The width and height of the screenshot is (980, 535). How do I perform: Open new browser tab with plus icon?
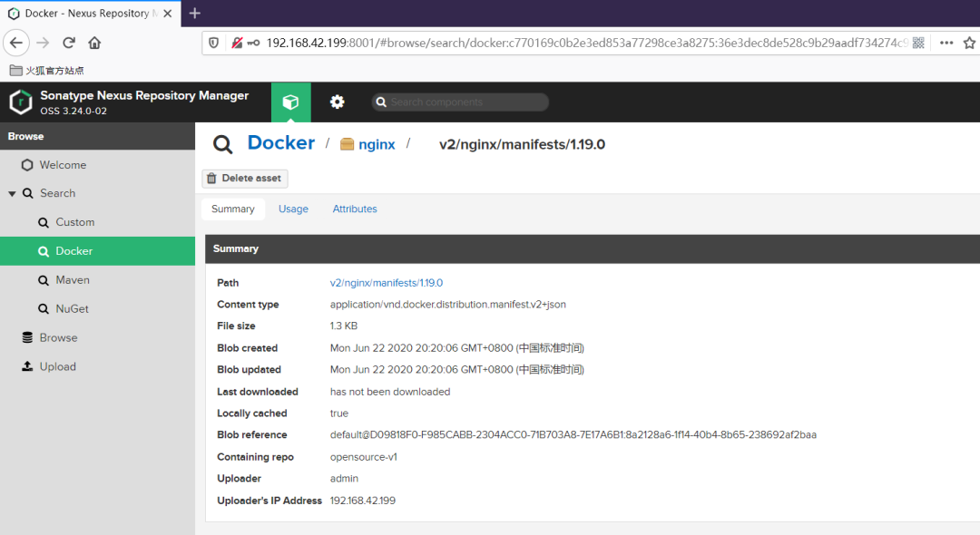(x=194, y=13)
